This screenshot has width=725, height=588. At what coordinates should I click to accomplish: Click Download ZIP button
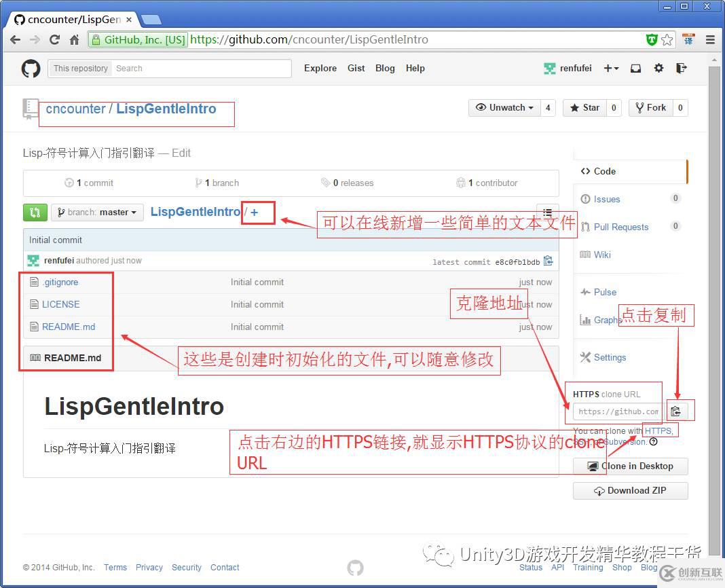coord(630,491)
